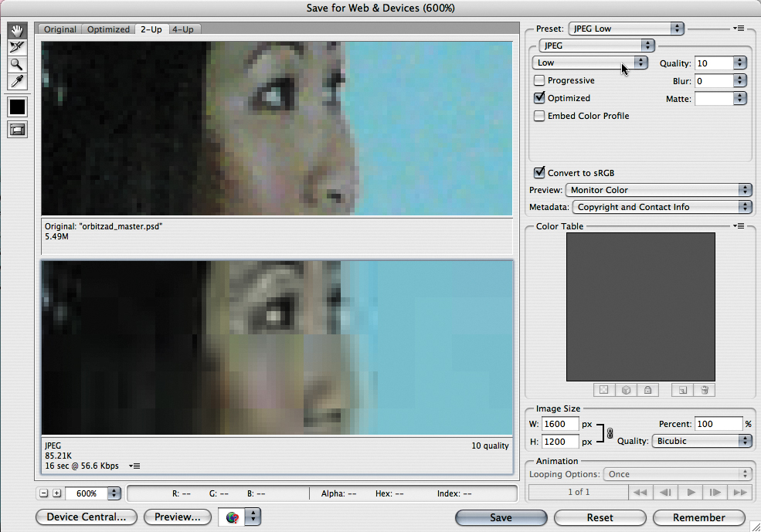761x532 pixels.
Task: Switch to the Original tab
Action: 59,29
